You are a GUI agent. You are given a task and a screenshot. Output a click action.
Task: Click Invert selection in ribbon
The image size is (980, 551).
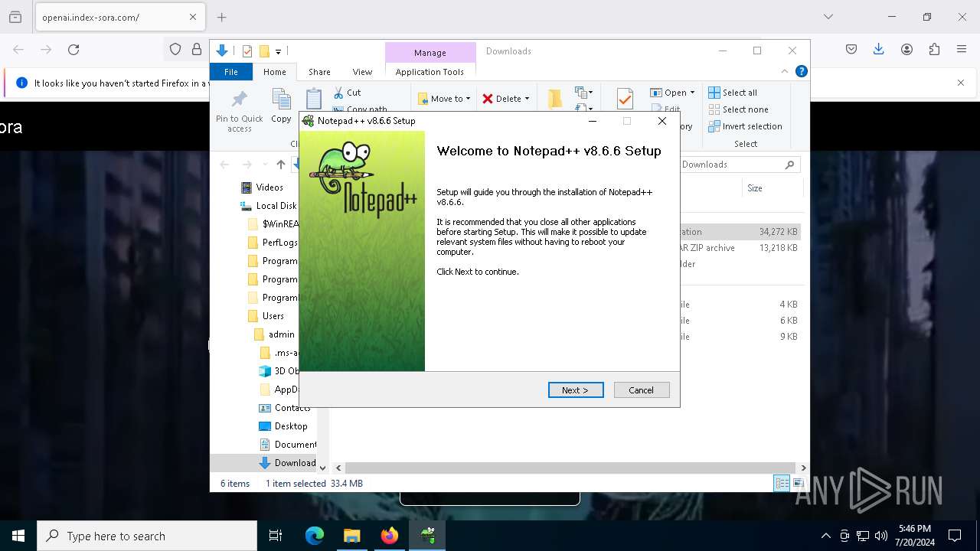coord(745,126)
